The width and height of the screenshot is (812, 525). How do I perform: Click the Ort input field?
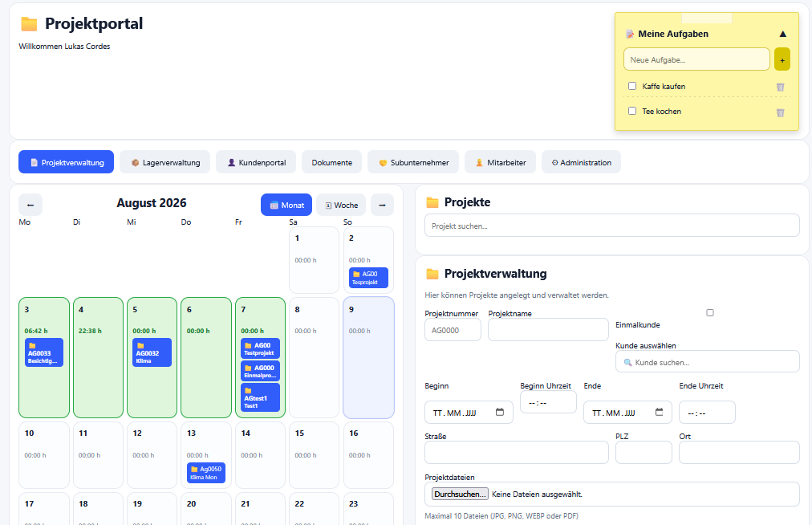point(739,453)
